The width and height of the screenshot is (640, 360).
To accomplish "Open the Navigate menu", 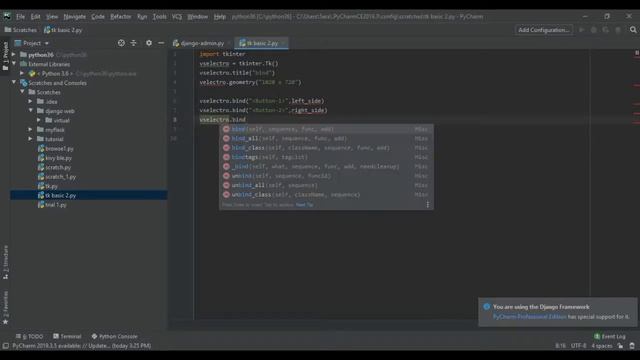I will tap(75, 17).
